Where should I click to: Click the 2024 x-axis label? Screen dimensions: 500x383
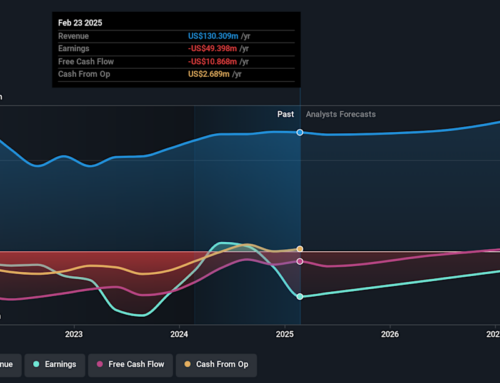[x=179, y=334]
